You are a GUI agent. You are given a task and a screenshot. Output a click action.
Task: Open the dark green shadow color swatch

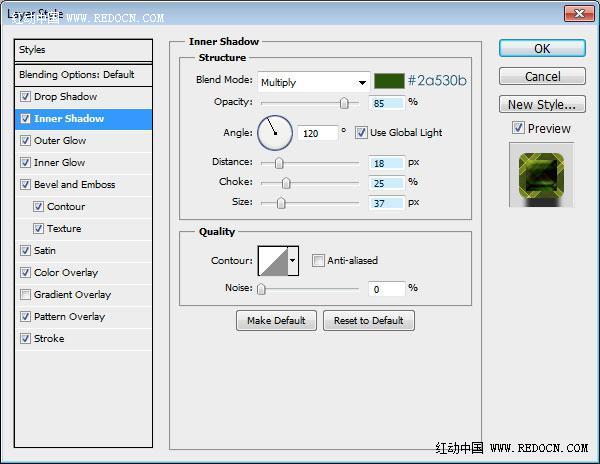click(x=389, y=81)
